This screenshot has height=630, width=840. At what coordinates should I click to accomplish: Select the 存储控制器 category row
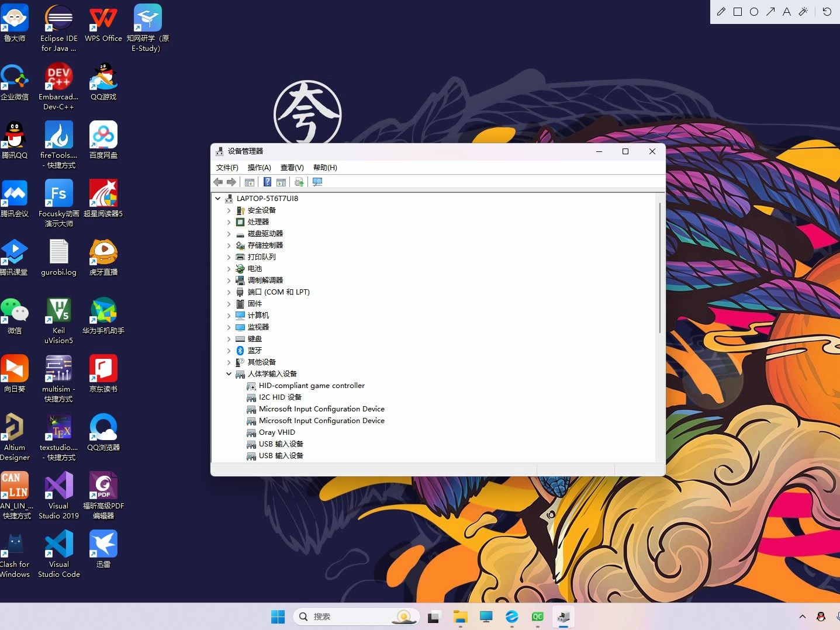(x=265, y=245)
